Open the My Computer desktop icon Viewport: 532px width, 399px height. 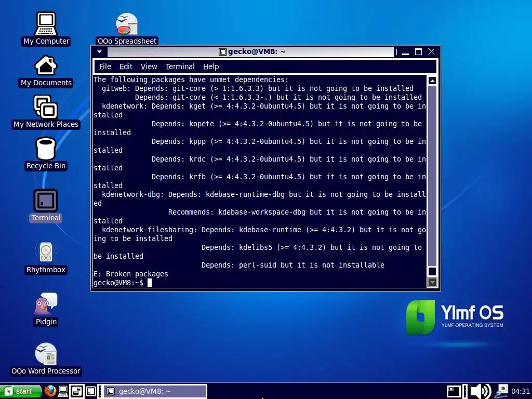coord(46,29)
